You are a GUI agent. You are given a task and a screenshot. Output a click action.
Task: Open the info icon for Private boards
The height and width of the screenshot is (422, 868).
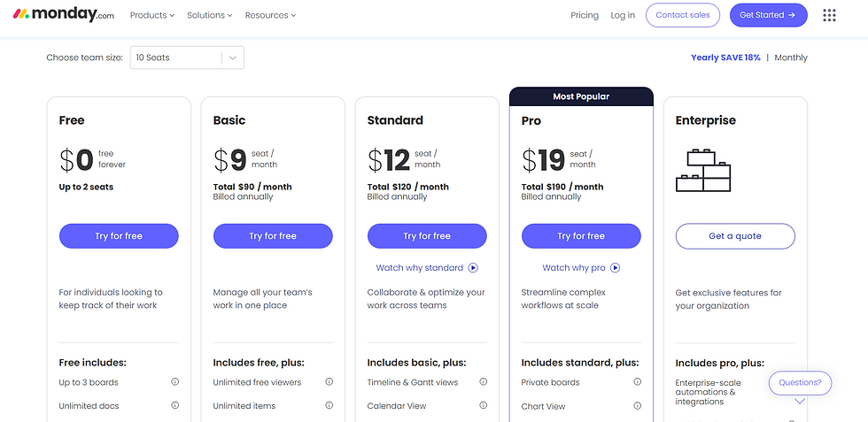637,381
